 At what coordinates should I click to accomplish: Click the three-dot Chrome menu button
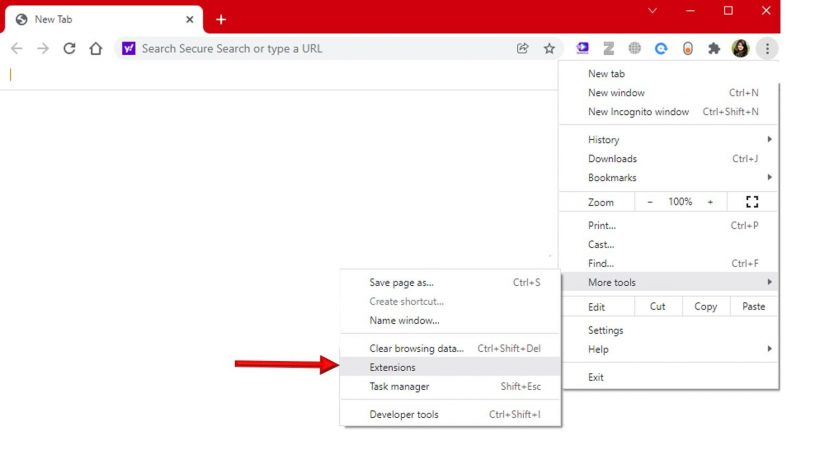click(767, 49)
